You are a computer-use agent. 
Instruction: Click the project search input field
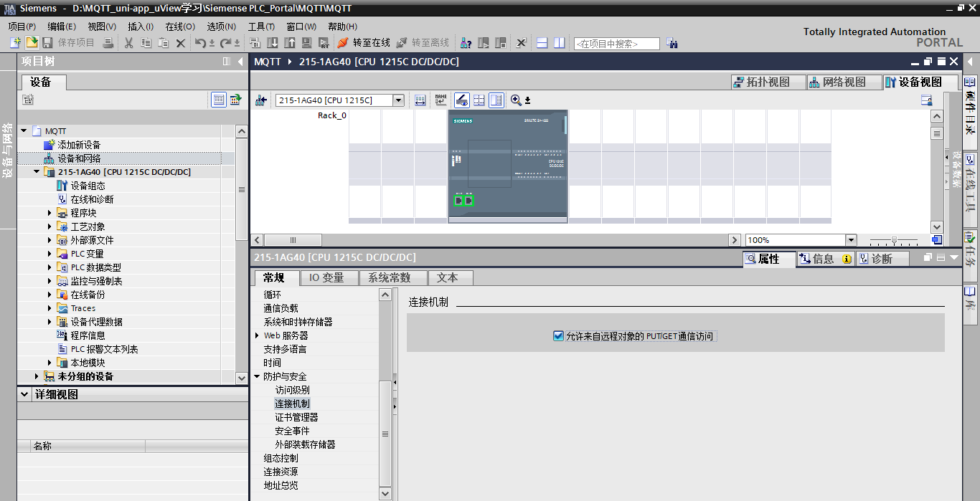616,44
